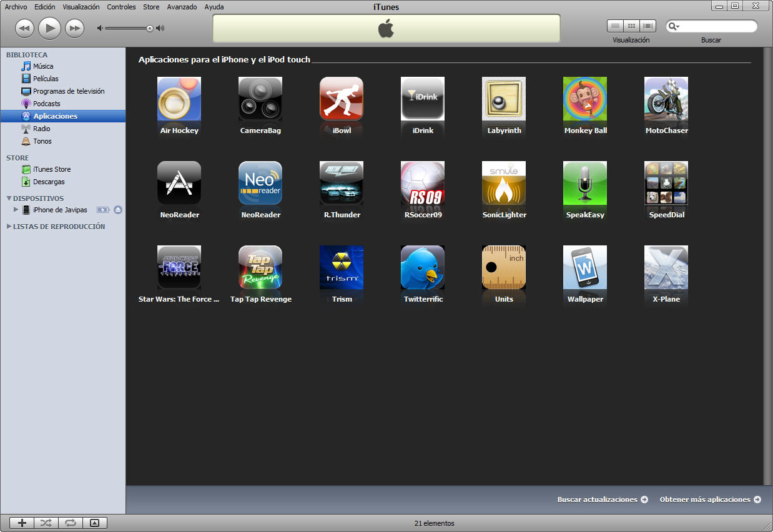Screen dimensions: 773x532
Task: Select Aplicaciones in the sidebar
Action: pyautogui.click(x=62, y=116)
